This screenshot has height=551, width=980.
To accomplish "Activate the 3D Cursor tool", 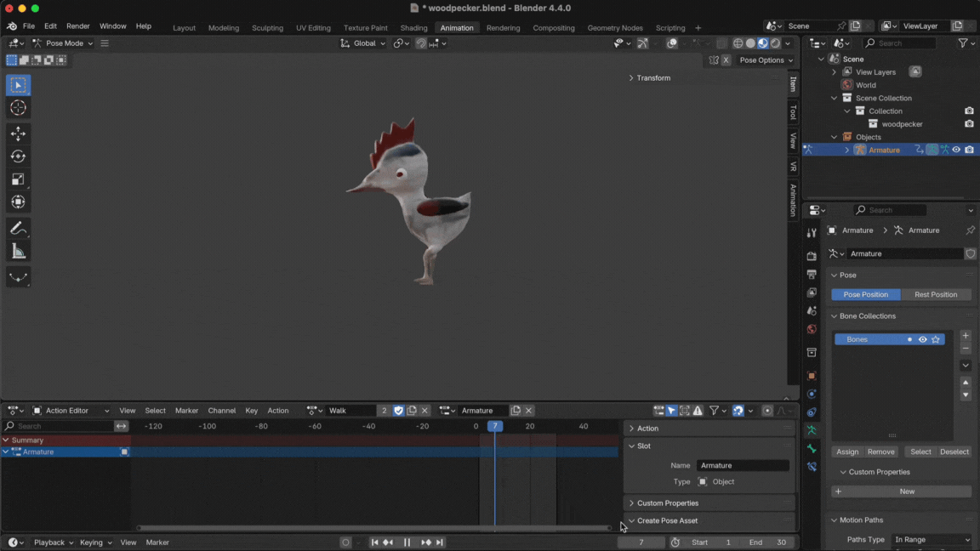I will point(18,107).
